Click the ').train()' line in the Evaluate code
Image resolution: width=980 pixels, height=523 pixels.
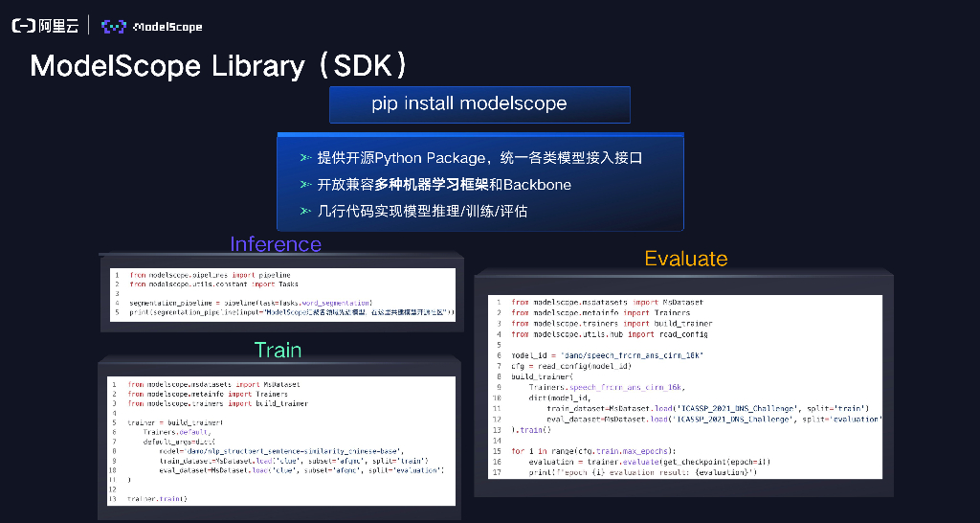click(531, 430)
